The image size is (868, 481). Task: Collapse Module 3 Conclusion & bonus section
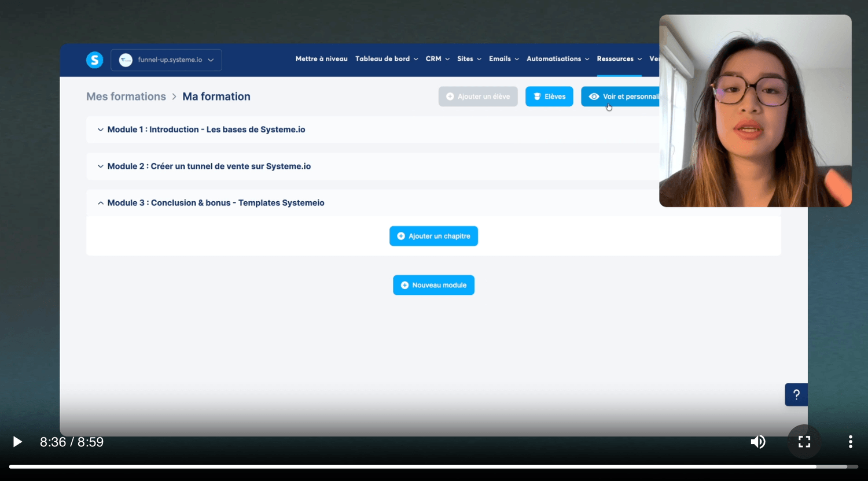(x=216, y=203)
